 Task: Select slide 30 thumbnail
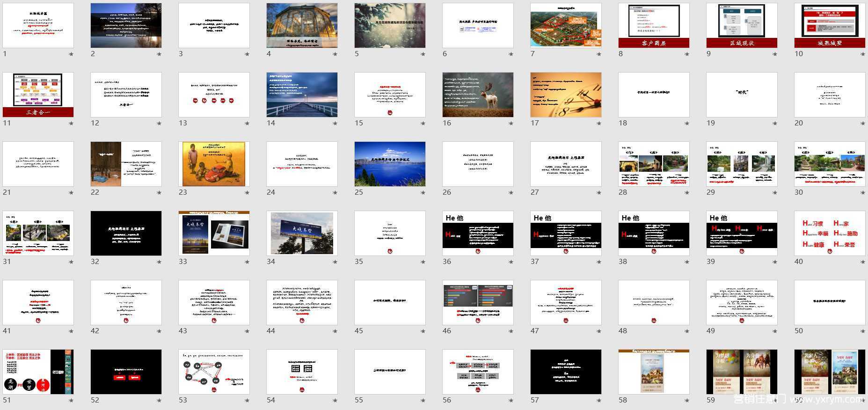tap(830, 164)
